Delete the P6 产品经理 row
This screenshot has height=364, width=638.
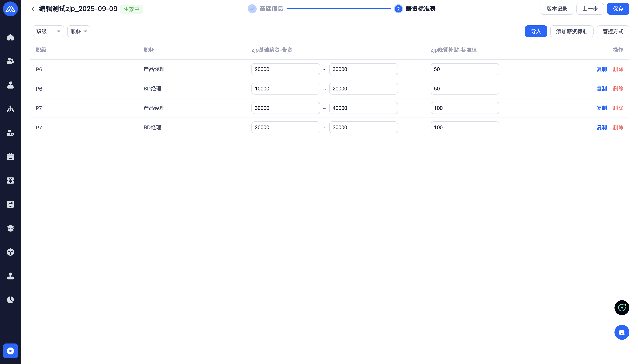[x=618, y=69]
